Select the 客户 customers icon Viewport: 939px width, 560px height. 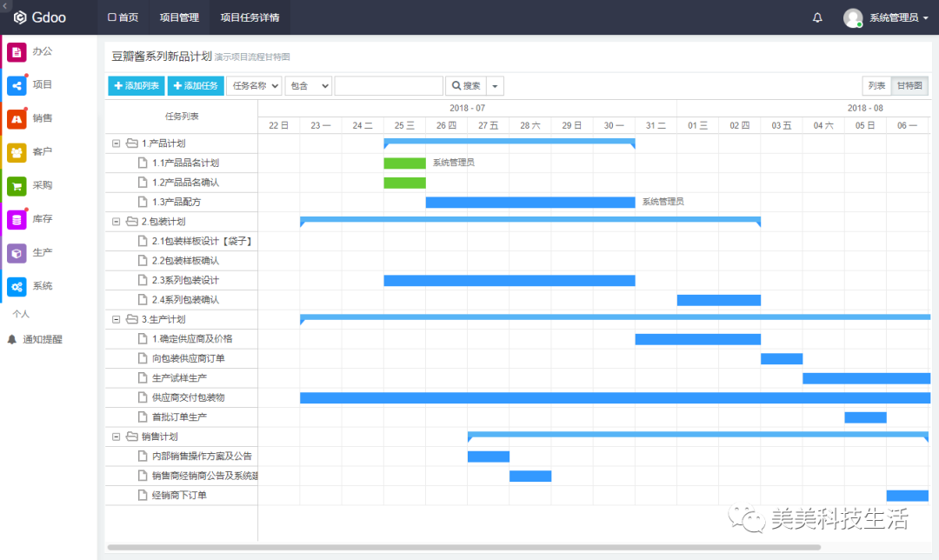[x=17, y=152]
